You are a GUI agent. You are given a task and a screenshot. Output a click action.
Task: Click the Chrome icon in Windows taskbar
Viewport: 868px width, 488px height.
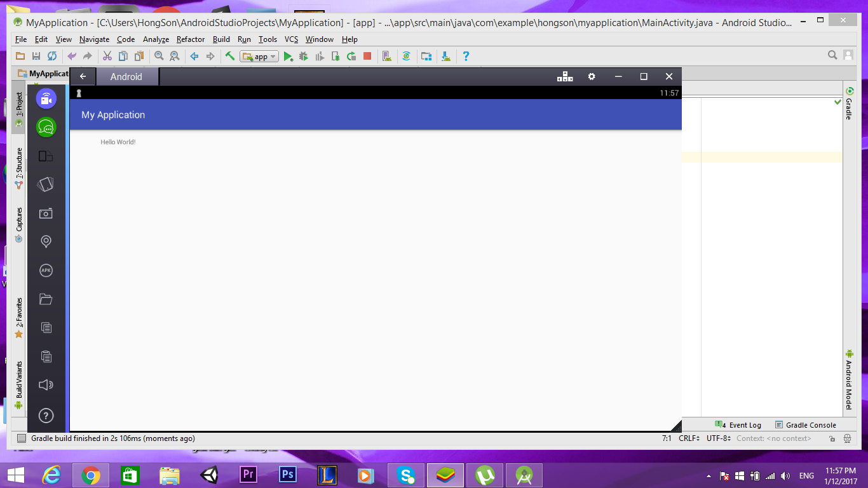(90, 475)
